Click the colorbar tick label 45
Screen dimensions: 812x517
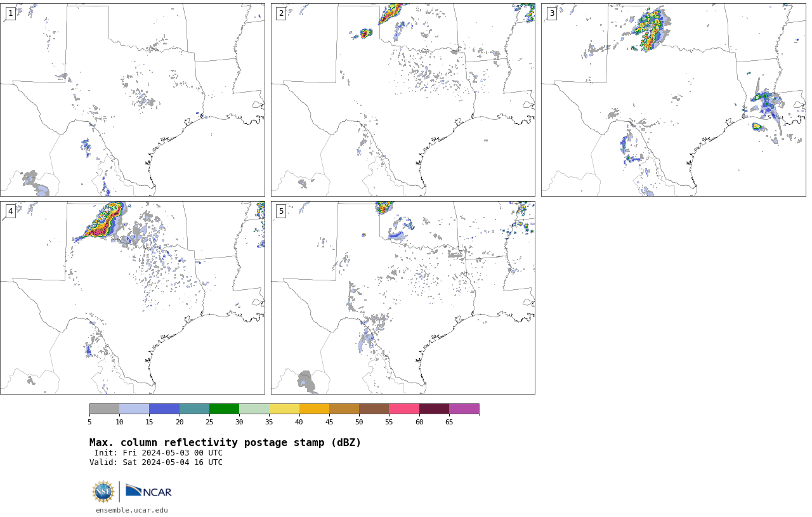pyautogui.click(x=329, y=422)
